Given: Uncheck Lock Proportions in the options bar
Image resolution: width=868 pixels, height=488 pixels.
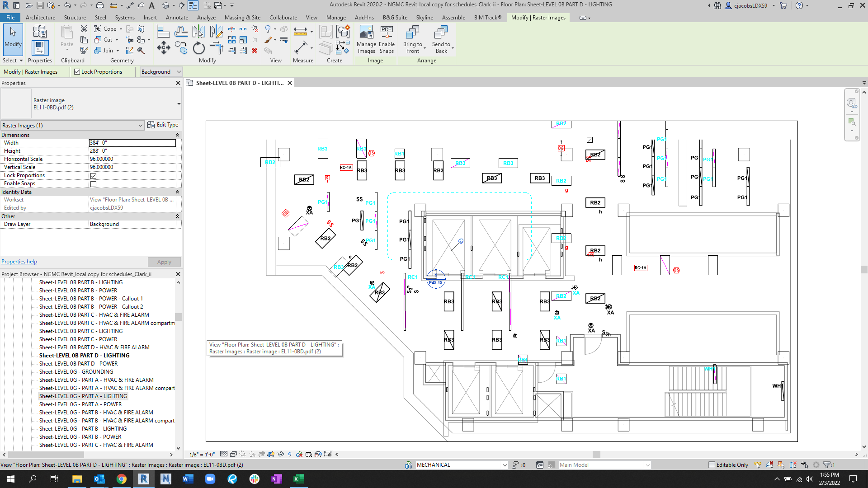Looking at the screenshot, I should click(x=76, y=71).
